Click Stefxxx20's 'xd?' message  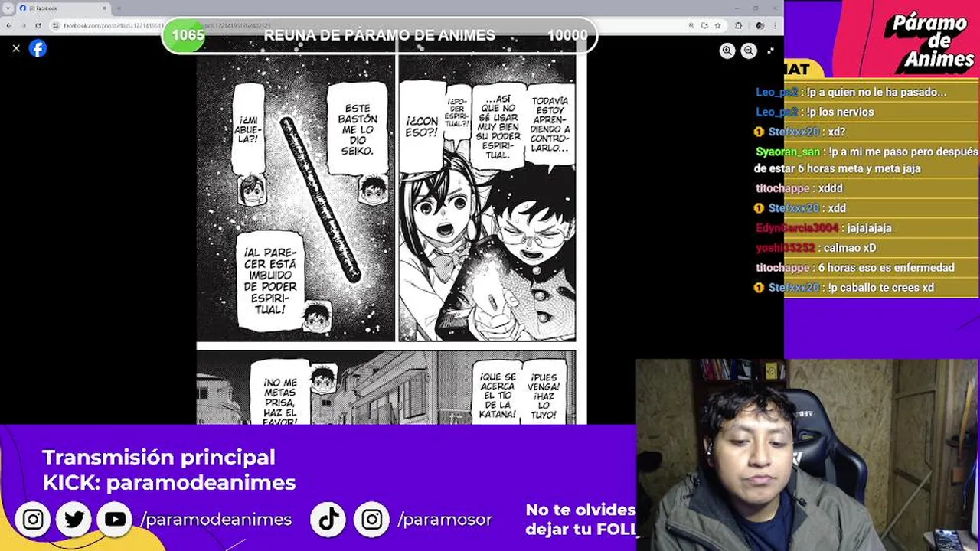click(836, 132)
